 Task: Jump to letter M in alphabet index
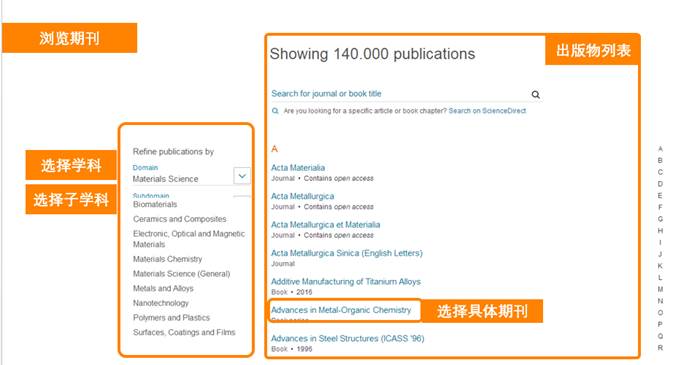[x=660, y=289]
